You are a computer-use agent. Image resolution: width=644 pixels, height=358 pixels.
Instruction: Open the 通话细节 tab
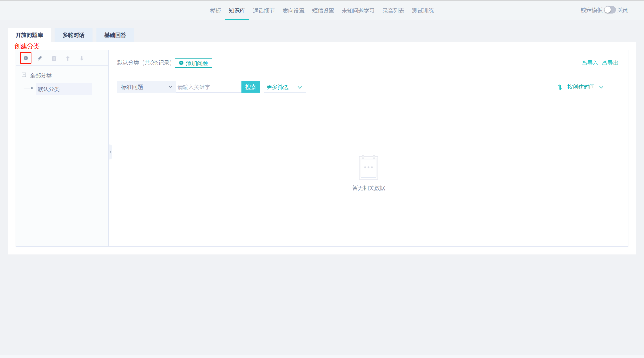[x=264, y=10]
